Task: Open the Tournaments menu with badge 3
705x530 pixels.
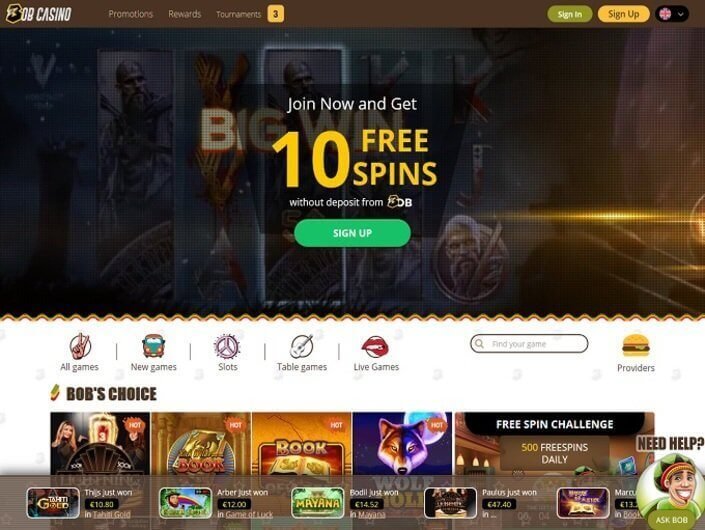Action: tap(250, 14)
